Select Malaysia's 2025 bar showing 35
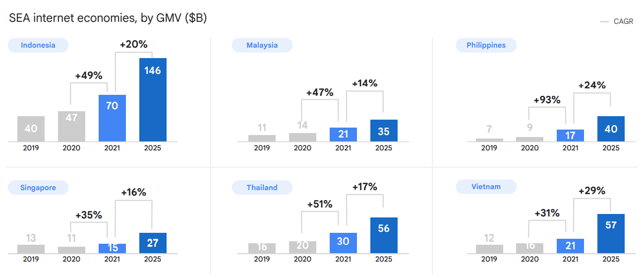The height and width of the screenshot is (278, 644). click(384, 131)
